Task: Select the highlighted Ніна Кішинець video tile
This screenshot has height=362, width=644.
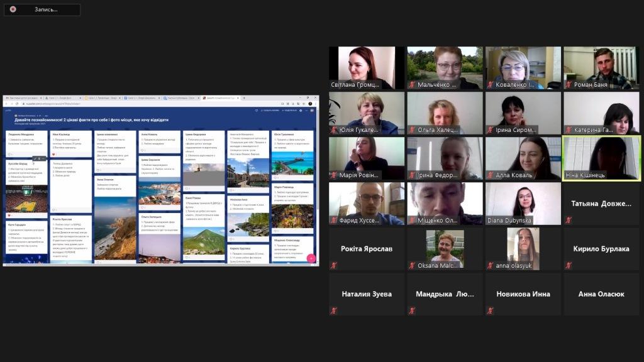Action: tap(601, 158)
